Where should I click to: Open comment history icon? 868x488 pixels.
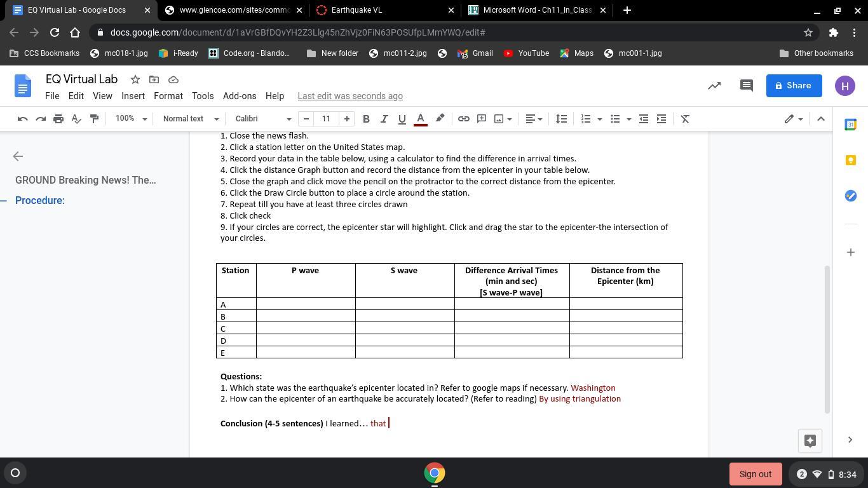(x=747, y=86)
